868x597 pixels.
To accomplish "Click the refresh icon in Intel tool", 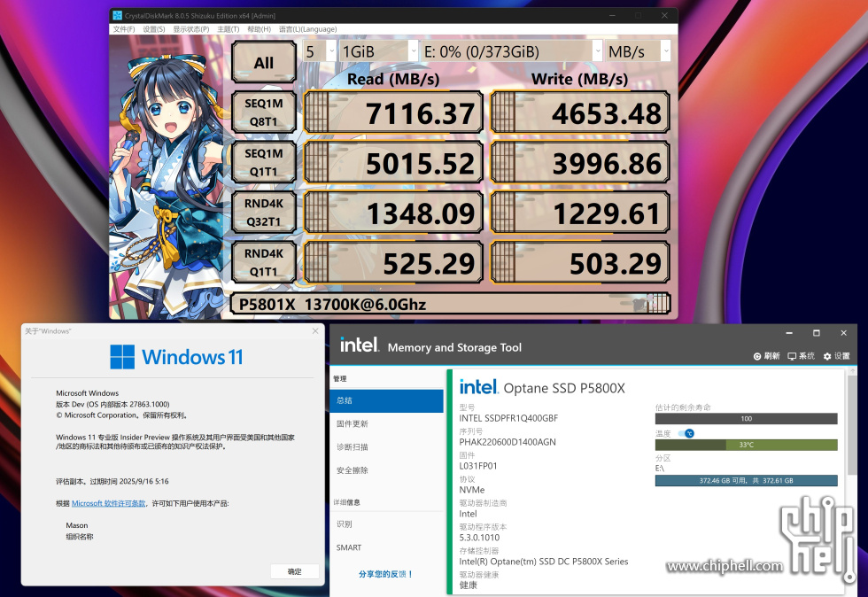I will click(x=756, y=356).
